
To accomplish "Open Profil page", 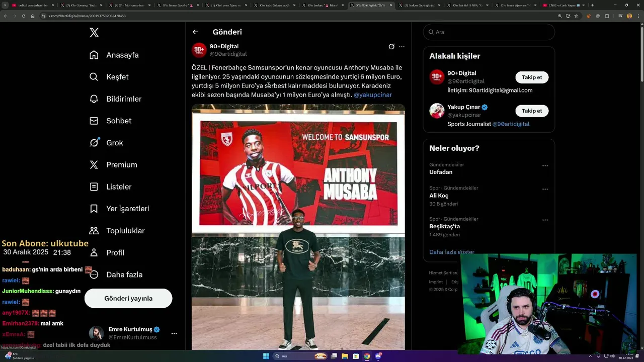I will pos(107,252).
